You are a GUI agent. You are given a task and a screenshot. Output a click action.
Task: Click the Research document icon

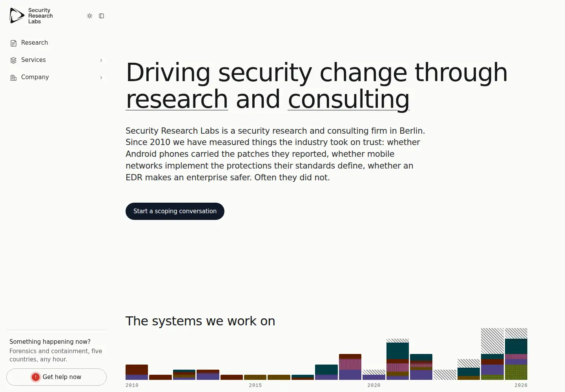coord(13,43)
